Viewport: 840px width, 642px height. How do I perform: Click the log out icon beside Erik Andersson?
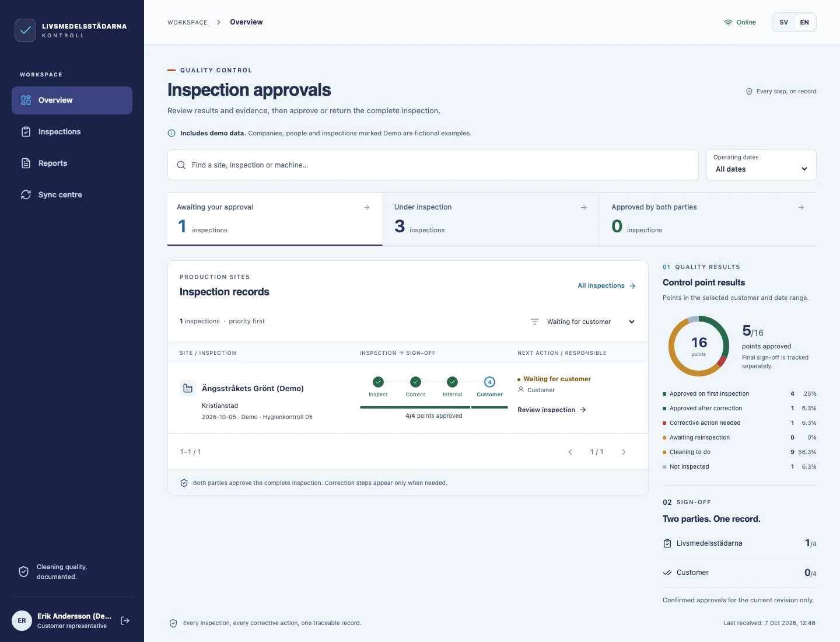pyautogui.click(x=125, y=620)
